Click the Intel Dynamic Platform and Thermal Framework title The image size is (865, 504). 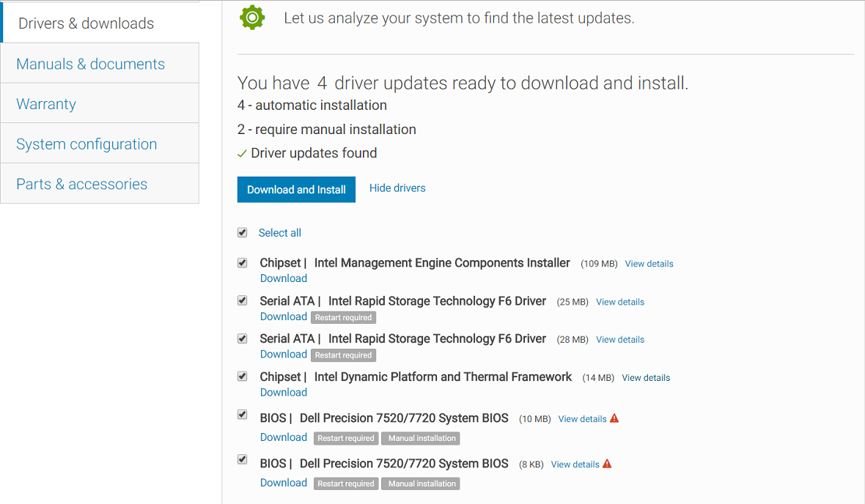(x=443, y=377)
